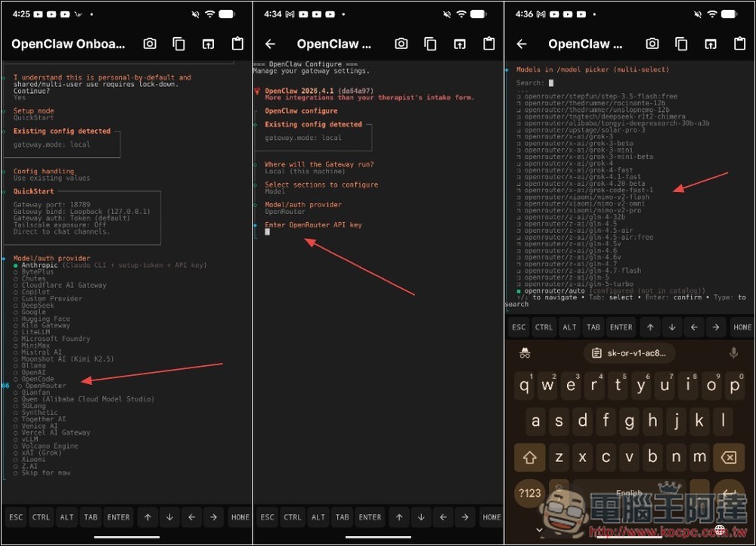Viewport: 756px width, 546px height.
Task: Tap the camera icon in OpenClaw Onboarding header
Action: (x=150, y=44)
